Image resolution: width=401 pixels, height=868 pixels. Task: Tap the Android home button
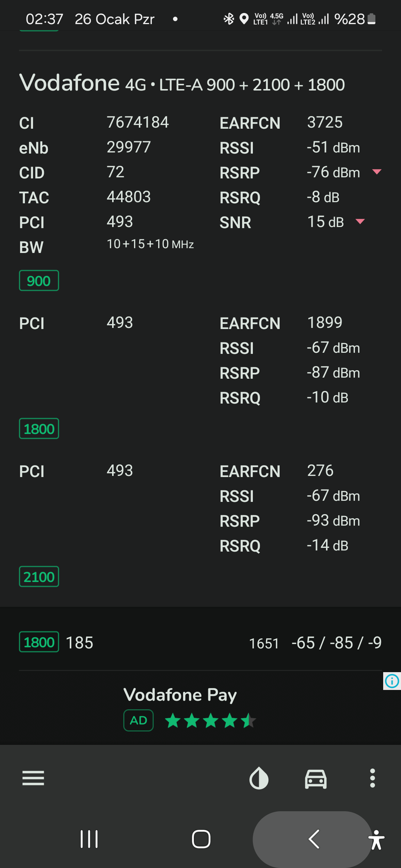(x=201, y=839)
